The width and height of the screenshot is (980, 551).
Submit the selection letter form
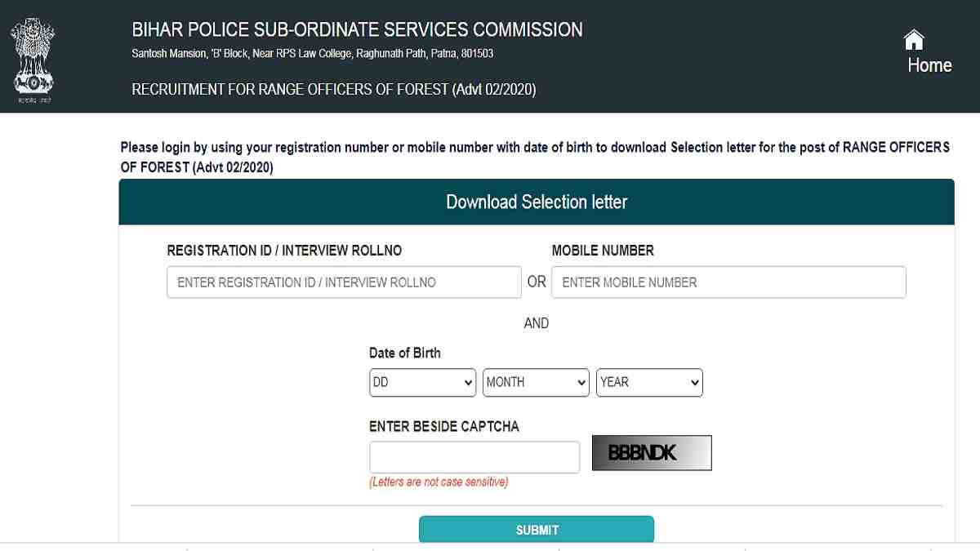[x=537, y=530]
